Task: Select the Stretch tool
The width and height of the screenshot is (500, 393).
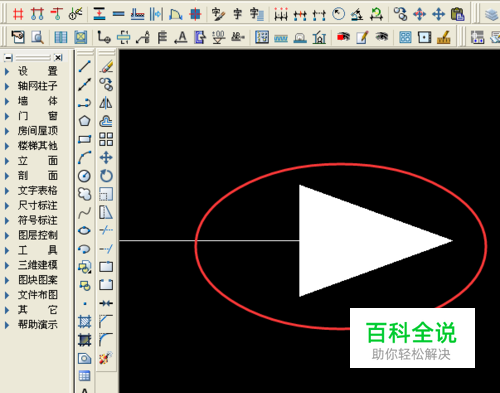Action: [x=106, y=212]
